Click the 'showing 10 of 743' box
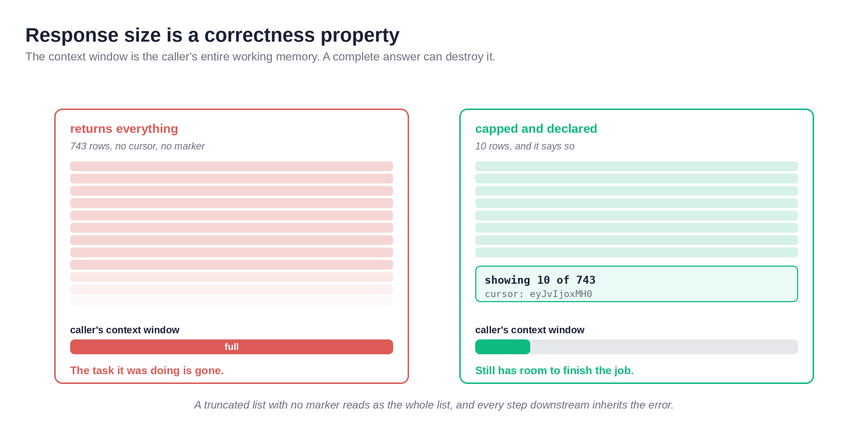This screenshot has width=868, height=427. pos(637,284)
